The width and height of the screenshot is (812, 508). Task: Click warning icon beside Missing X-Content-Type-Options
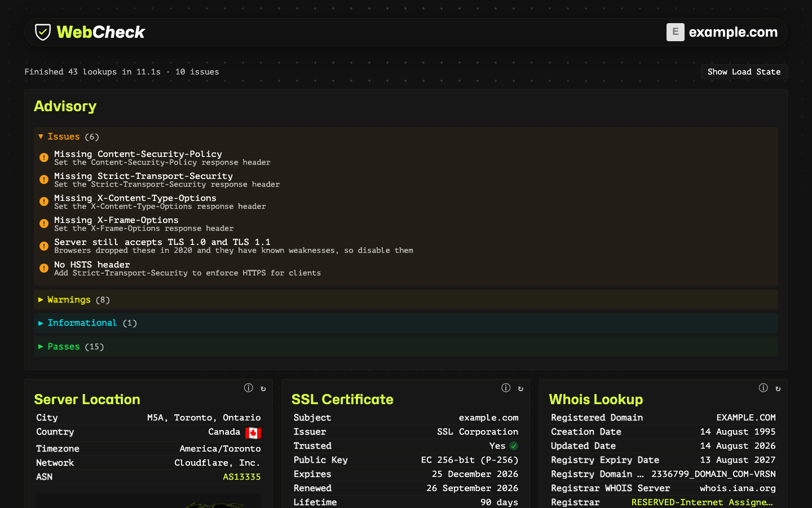pos(44,202)
